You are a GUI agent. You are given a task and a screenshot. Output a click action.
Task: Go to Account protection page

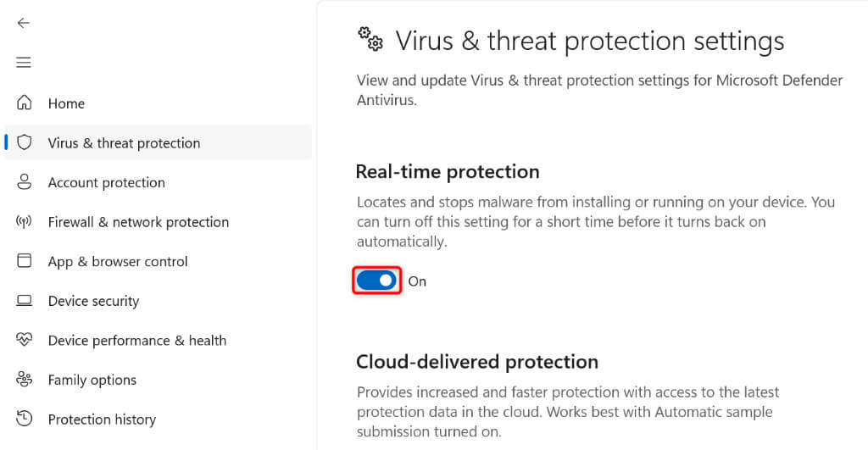pyautogui.click(x=106, y=182)
